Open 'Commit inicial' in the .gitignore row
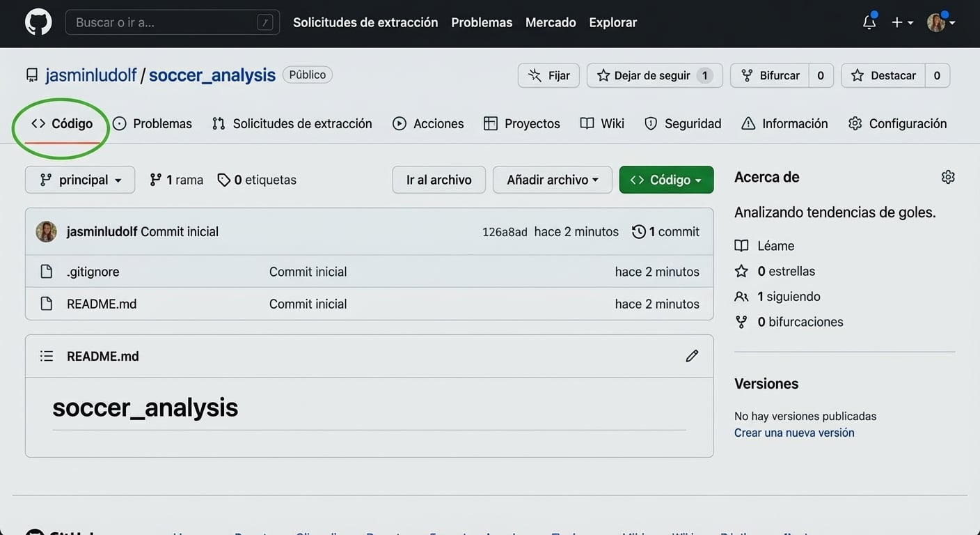Viewport: 980px width, 535px height. [x=308, y=272]
